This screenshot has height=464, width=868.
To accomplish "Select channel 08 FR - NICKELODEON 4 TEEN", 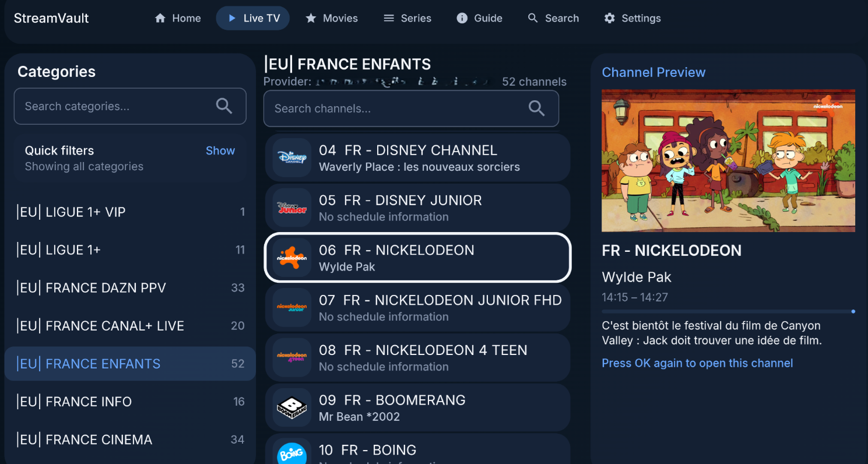I will pos(417,358).
